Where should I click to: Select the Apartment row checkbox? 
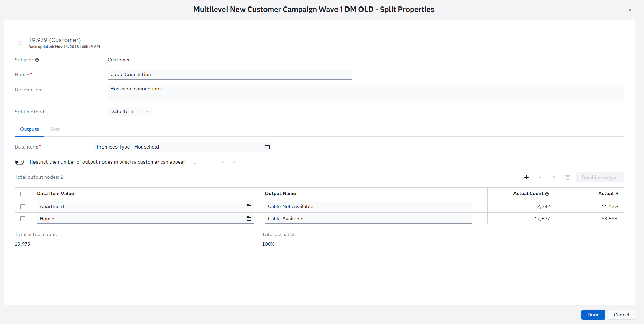[23, 206]
